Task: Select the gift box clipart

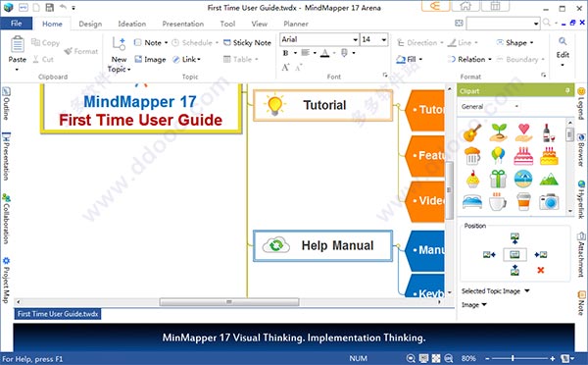Action: [x=498, y=179]
